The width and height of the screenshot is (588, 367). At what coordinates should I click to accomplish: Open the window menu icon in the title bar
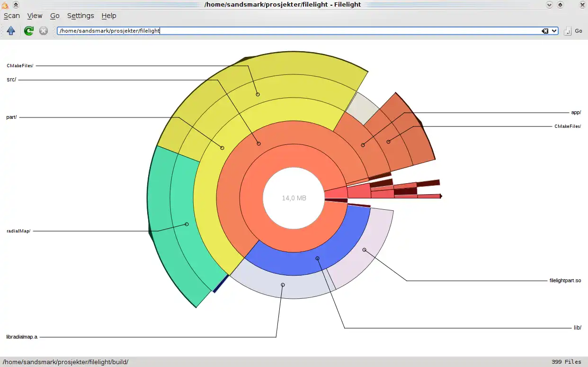pos(5,5)
